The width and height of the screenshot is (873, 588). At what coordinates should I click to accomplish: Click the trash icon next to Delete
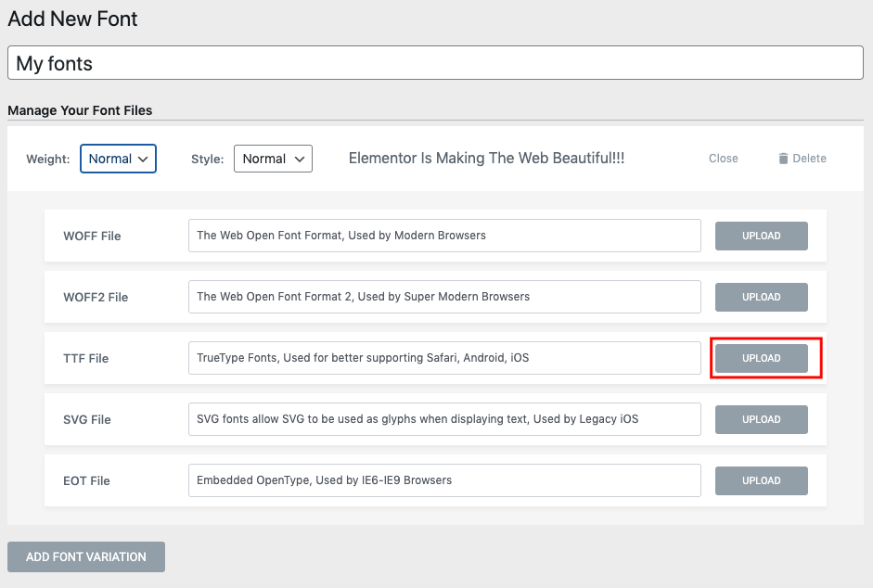click(783, 159)
